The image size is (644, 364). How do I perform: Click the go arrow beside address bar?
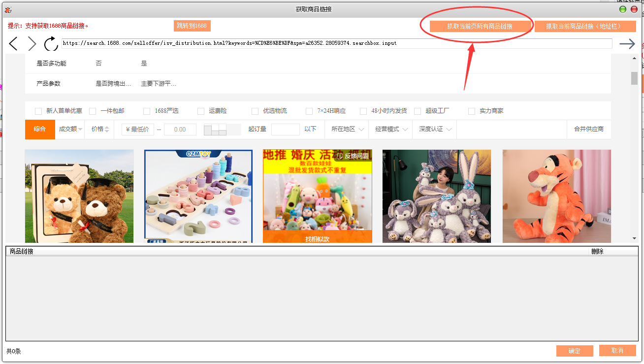click(x=627, y=44)
